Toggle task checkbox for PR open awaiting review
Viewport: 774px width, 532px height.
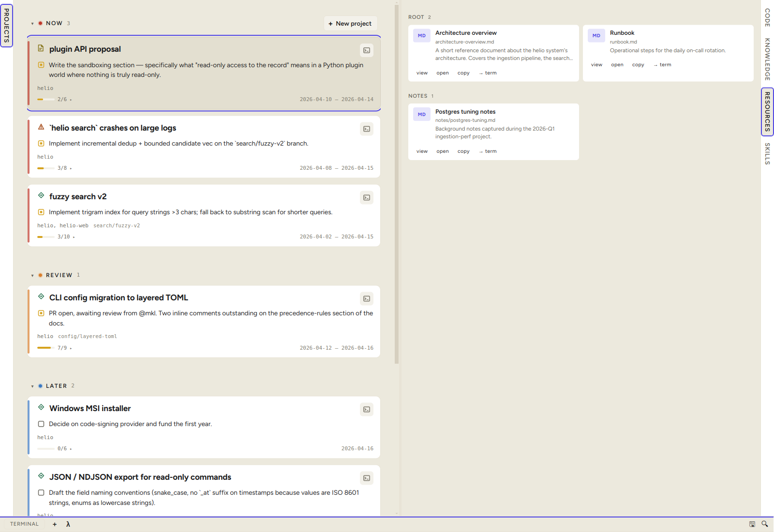(x=41, y=313)
